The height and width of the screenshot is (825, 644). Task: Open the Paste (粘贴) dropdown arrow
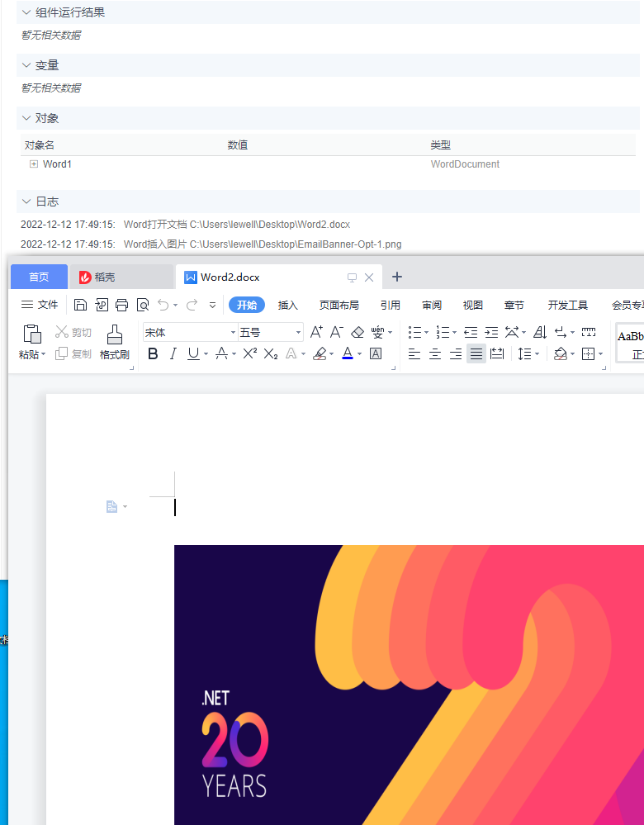(x=43, y=354)
